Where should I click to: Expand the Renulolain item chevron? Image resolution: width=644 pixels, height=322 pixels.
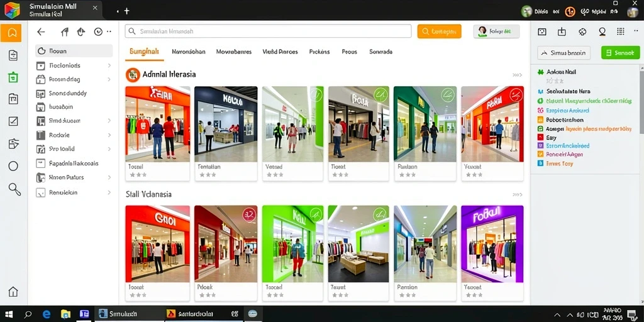pos(109,192)
